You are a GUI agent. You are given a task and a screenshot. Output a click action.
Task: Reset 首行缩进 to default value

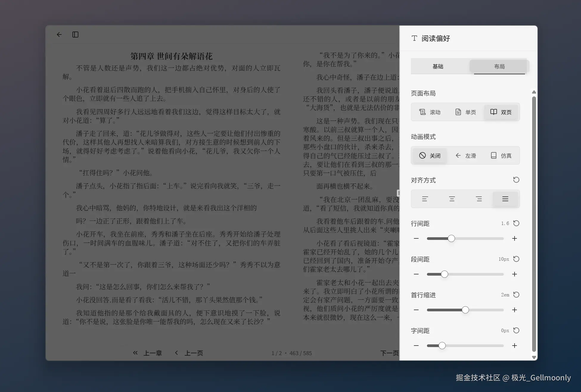coord(516,295)
